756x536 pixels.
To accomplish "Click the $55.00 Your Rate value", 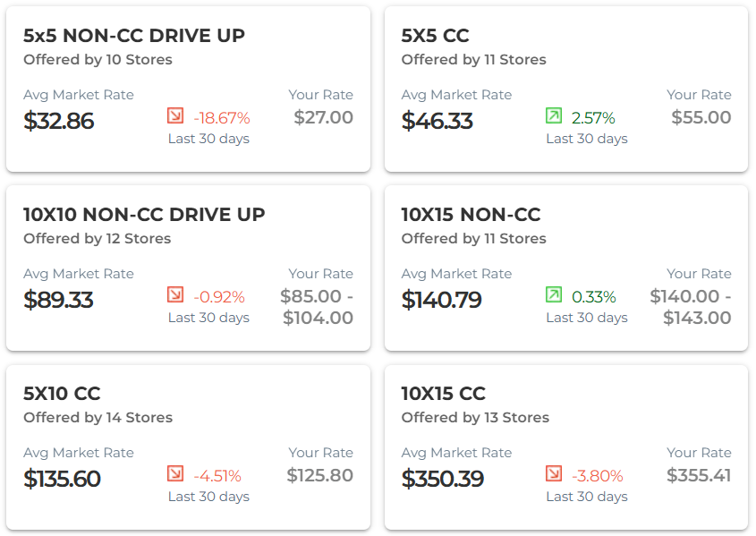I will click(701, 117).
